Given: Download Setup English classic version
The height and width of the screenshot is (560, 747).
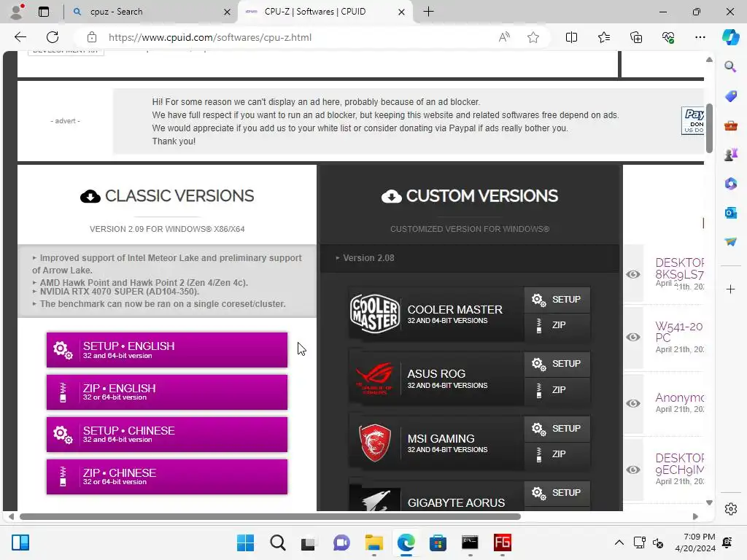Looking at the screenshot, I should (167, 349).
